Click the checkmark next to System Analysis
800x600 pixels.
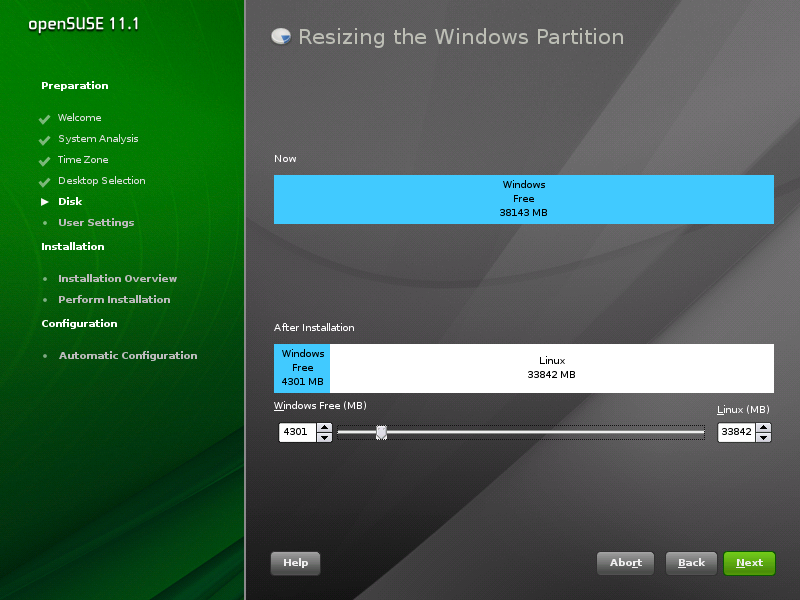tap(44, 140)
